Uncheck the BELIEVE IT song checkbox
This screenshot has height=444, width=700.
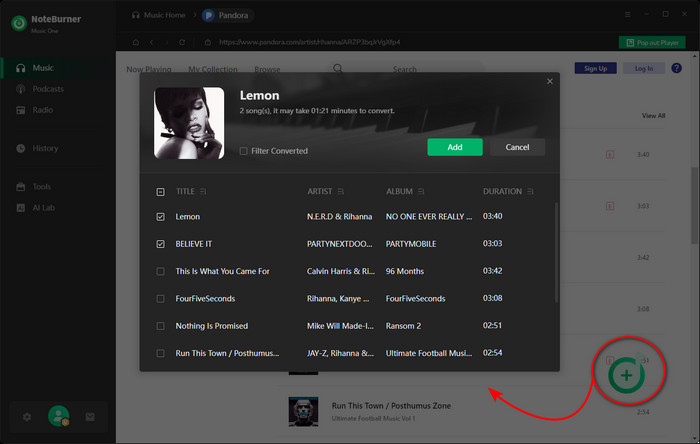pyautogui.click(x=160, y=244)
